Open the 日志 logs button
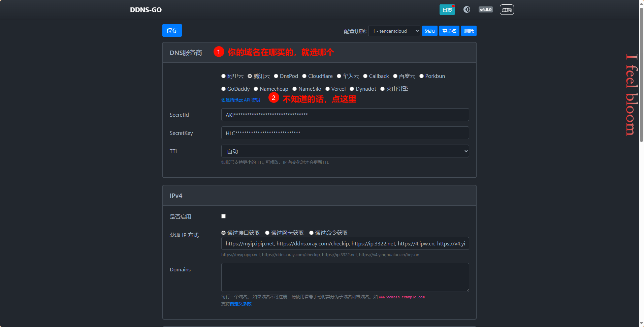The image size is (644, 327). (447, 10)
